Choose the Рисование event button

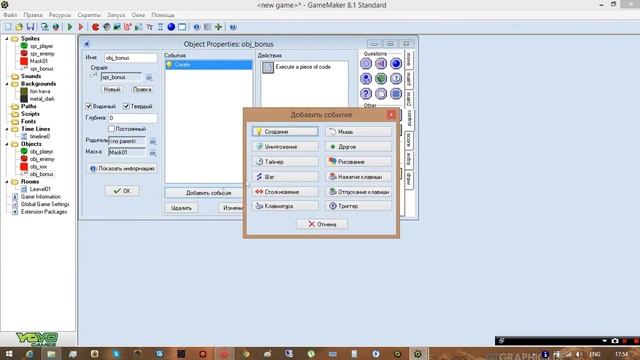click(358, 162)
